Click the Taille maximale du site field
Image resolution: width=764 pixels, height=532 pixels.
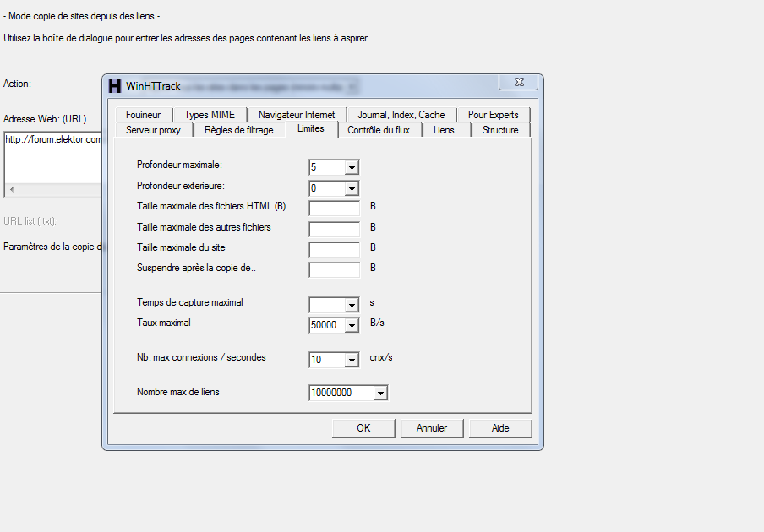pyautogui.click(x=334, y=249)
